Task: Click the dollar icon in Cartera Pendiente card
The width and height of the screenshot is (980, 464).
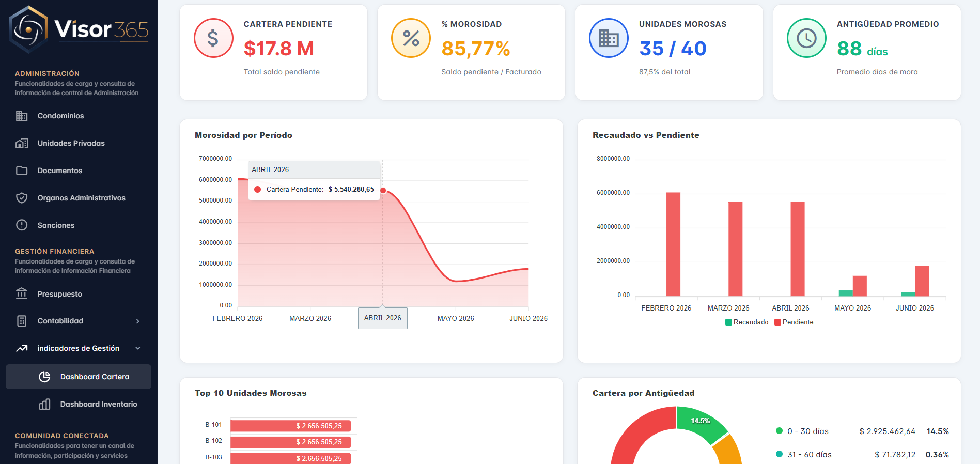Action: coord(213,38)
